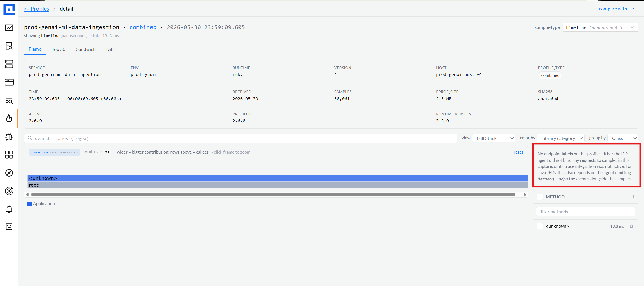
Task: Open the bug tracking sidebar icon
Action: tap(9, 137)
